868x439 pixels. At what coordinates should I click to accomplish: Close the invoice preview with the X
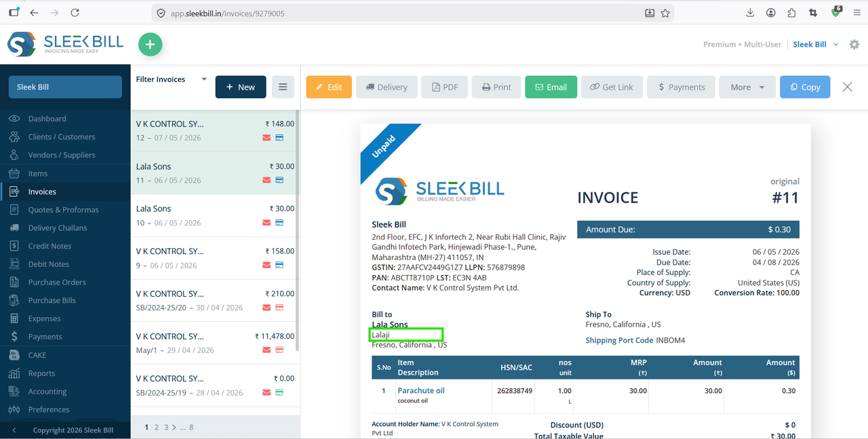tap(847, 87)
